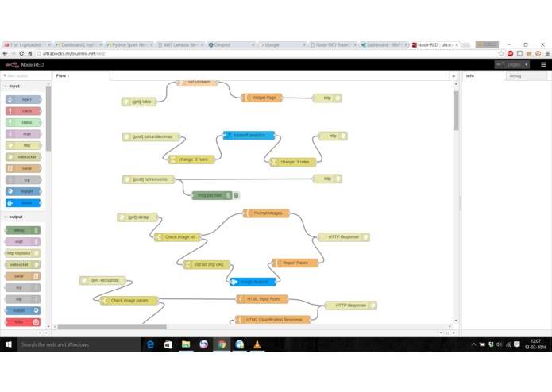Toggle the msg.payload debug node output button
This screenshot has height=392, width=552.
click(x=236, y=195)
